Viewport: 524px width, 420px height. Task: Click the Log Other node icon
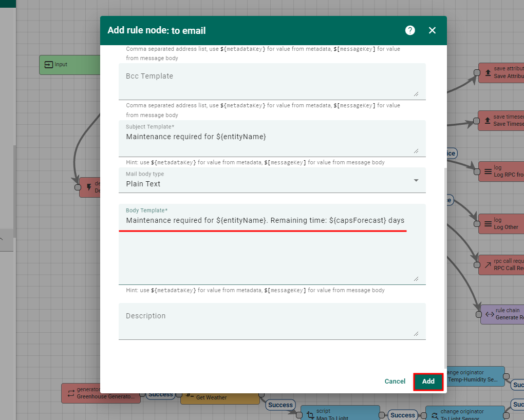[488, 224]
